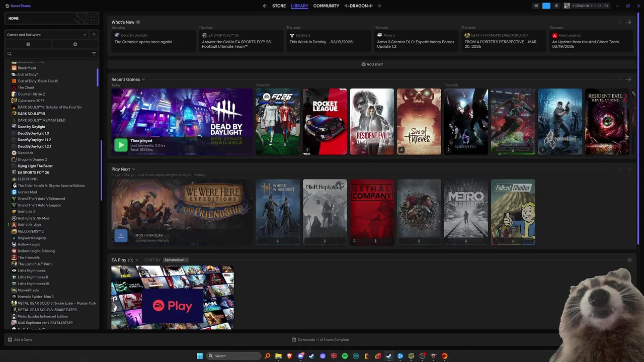This screenshot has width=644, height=362.
Task: Click the Windows taskbar Search box
Action: pos(234,356)
